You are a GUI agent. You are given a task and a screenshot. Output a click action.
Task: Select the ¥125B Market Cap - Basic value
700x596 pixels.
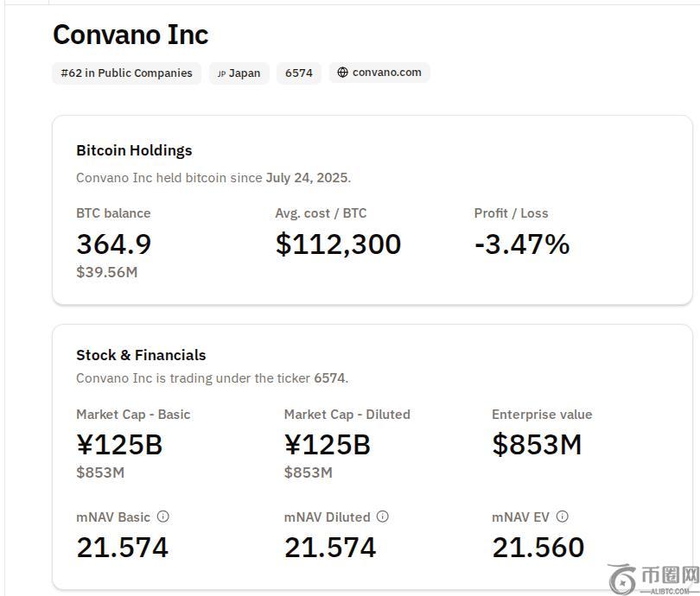pos(119,445)
